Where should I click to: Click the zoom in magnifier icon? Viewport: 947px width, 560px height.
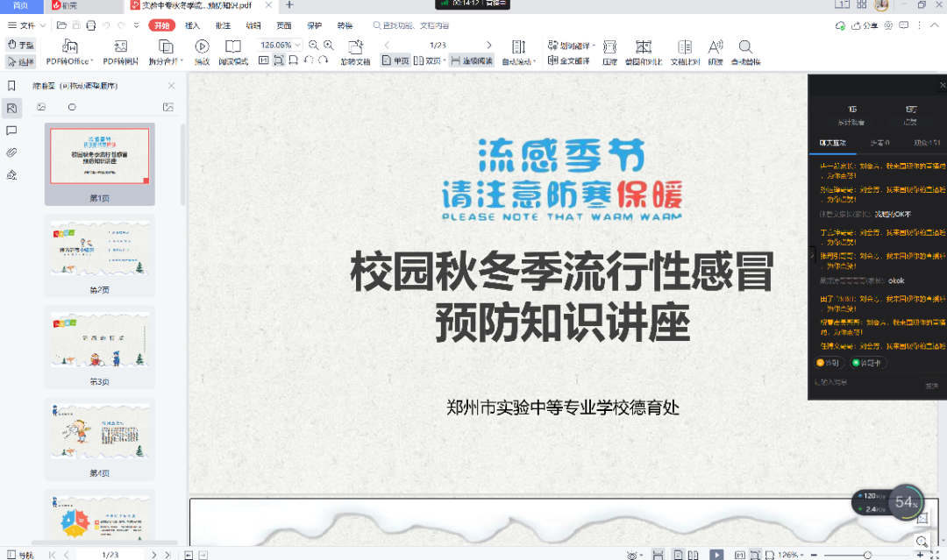point(329,45)
